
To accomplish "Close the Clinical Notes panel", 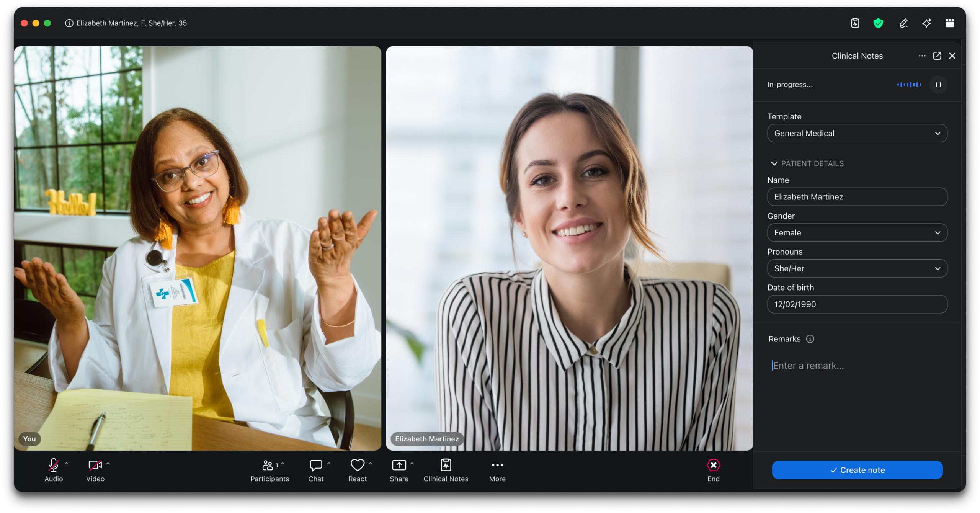I will (952, 56).
